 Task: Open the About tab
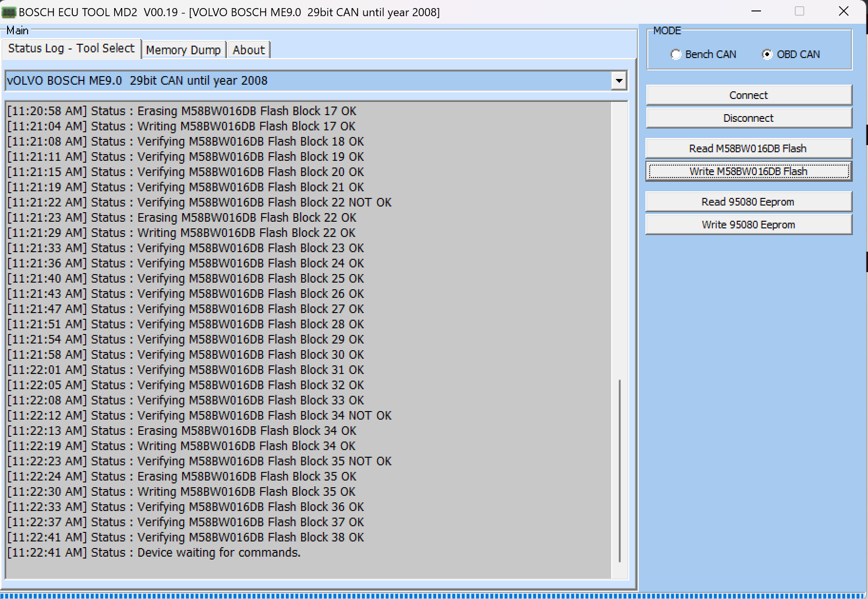[249, 50]
